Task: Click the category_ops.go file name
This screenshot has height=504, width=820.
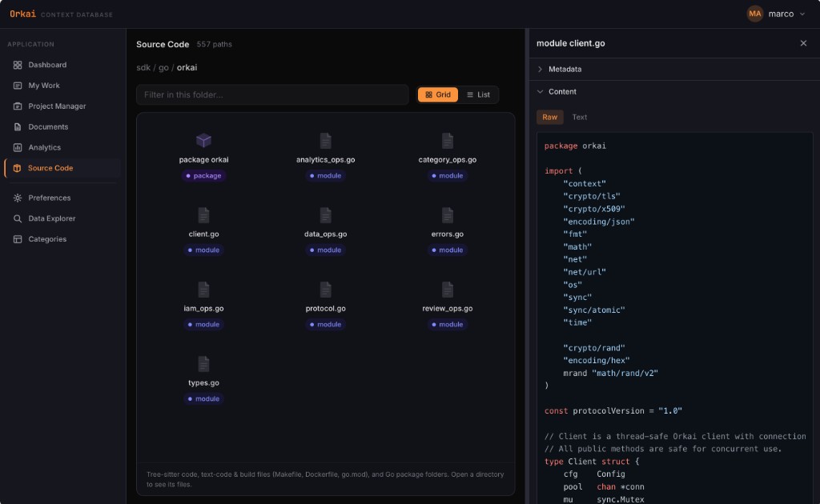Action: [447, 160]
